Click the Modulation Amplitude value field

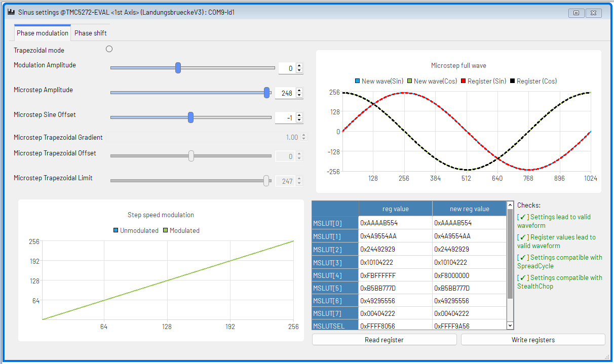pos(287,68)
